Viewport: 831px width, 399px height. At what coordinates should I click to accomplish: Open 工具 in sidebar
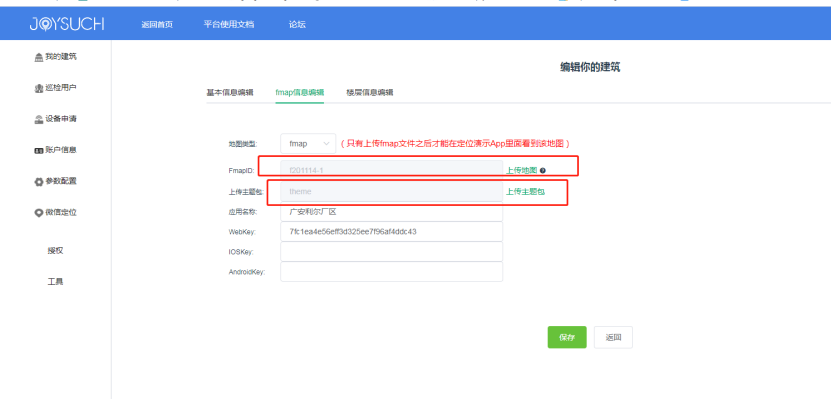pyautogui.click(x=56, y=282)
